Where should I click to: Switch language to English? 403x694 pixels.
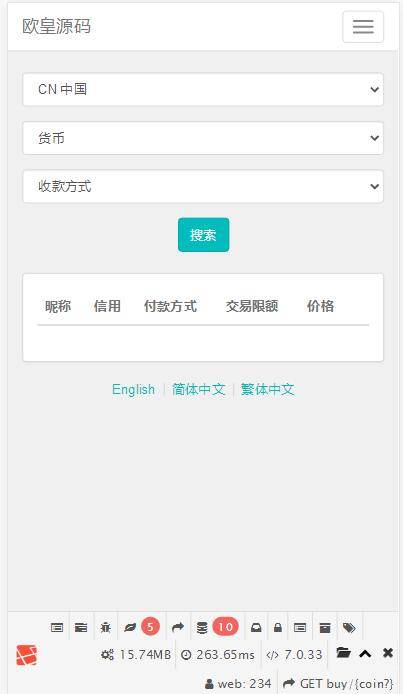tap(133, 389)
